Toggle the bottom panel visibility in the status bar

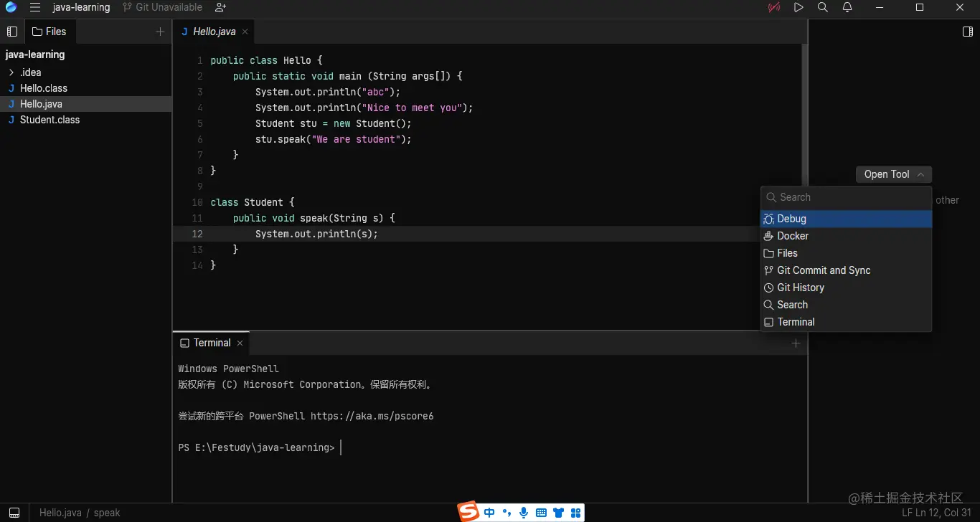point(14,512)
